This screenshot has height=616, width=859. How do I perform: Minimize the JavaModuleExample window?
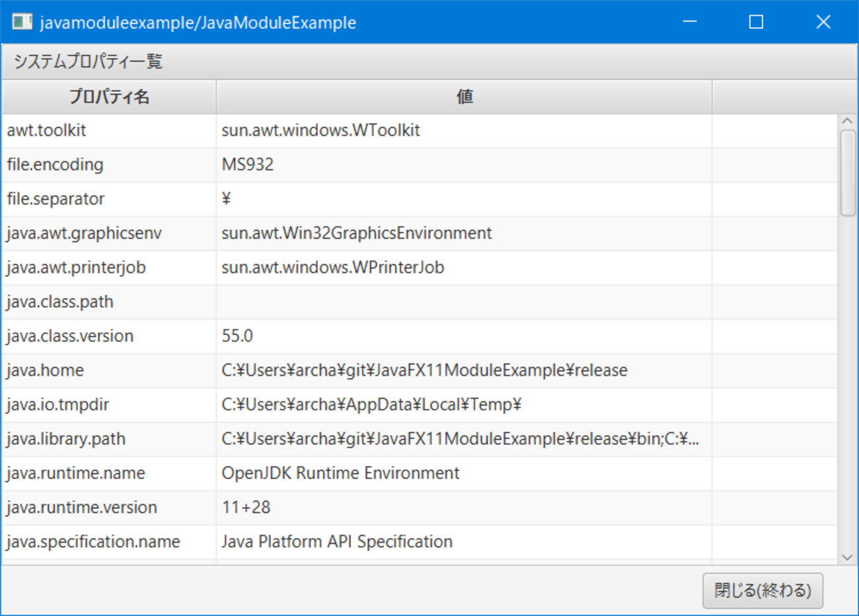click(690, 22)
